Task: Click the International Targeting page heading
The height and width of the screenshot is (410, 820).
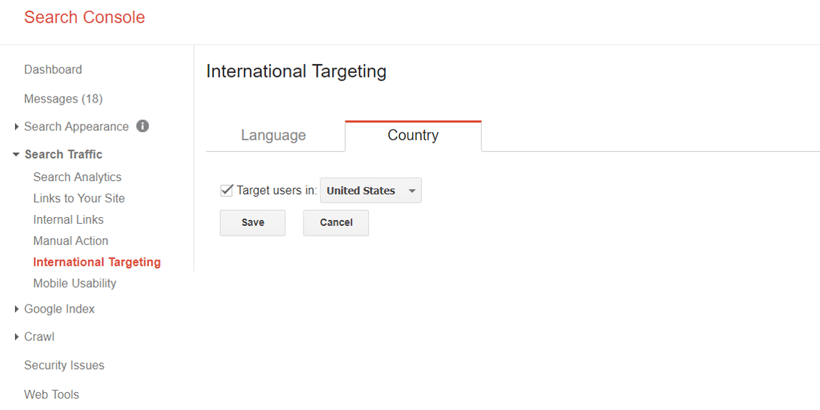Action: 297,72
